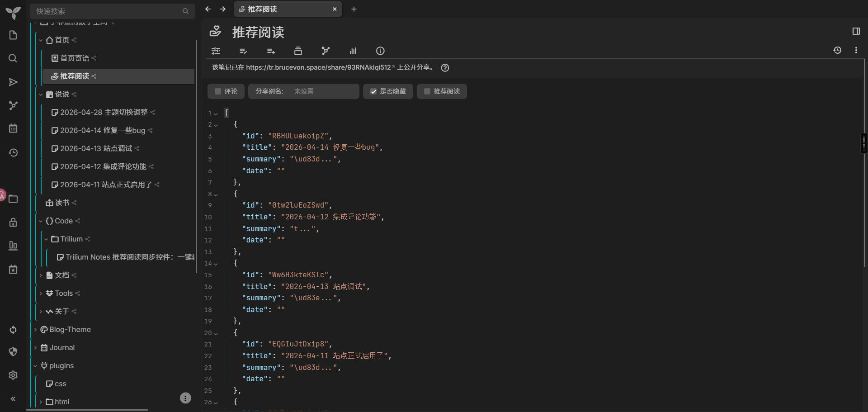This screenshot has width=868, height=412.
Task: Toggle the right pane layout icon
Action: pyautogui.click(x=856, y=31)
